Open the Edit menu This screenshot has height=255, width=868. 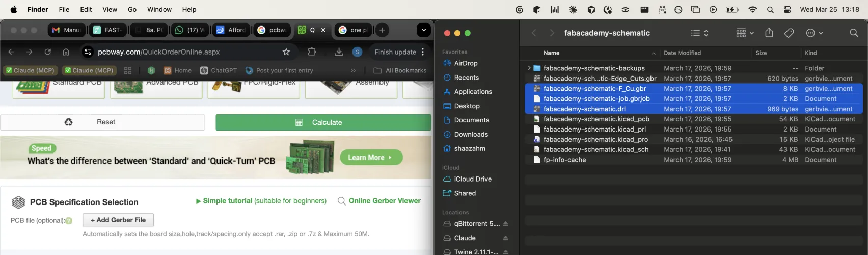click(x=86, y=9)
